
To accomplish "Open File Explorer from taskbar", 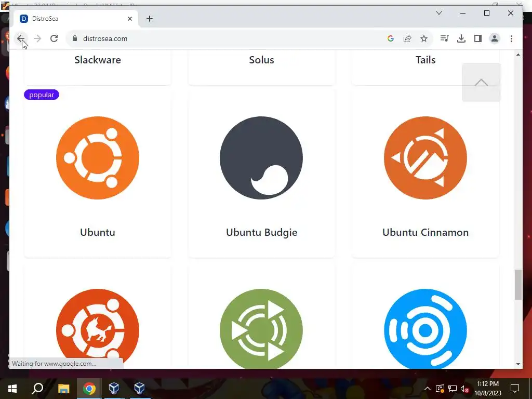I will tap(63, 389).
